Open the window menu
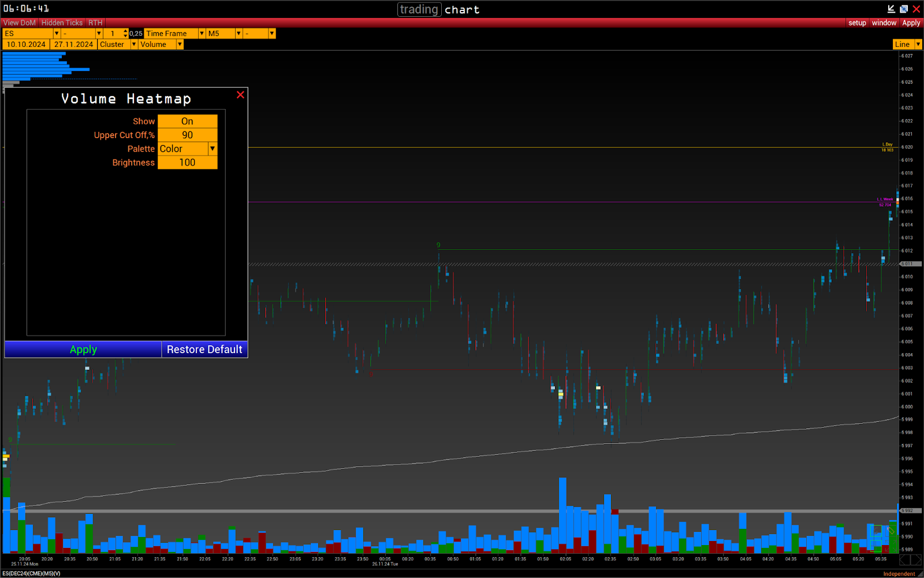 (884, 23)
